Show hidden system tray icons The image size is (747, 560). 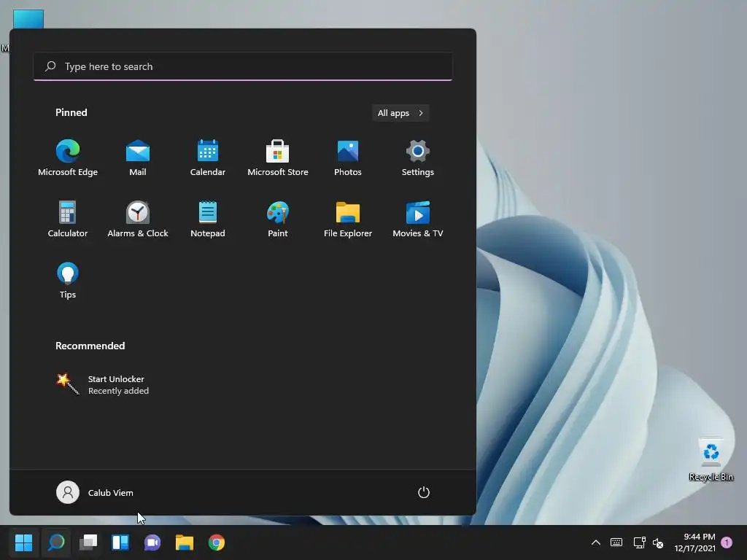(x=595, y=542)
